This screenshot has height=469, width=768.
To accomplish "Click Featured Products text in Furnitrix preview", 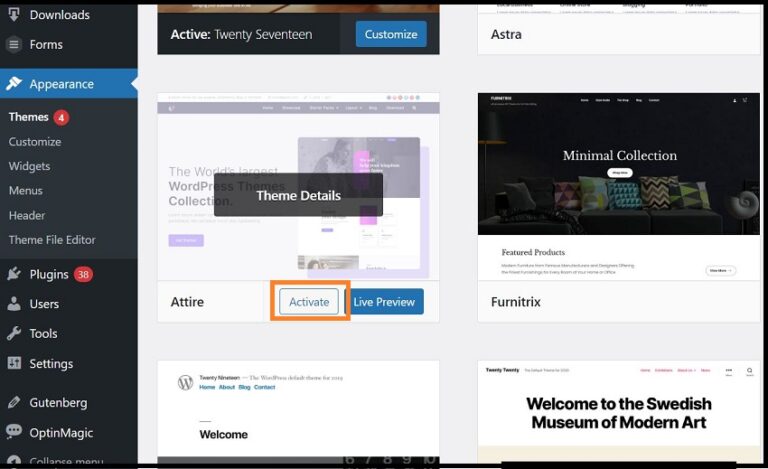I will [x=533, y=252].
